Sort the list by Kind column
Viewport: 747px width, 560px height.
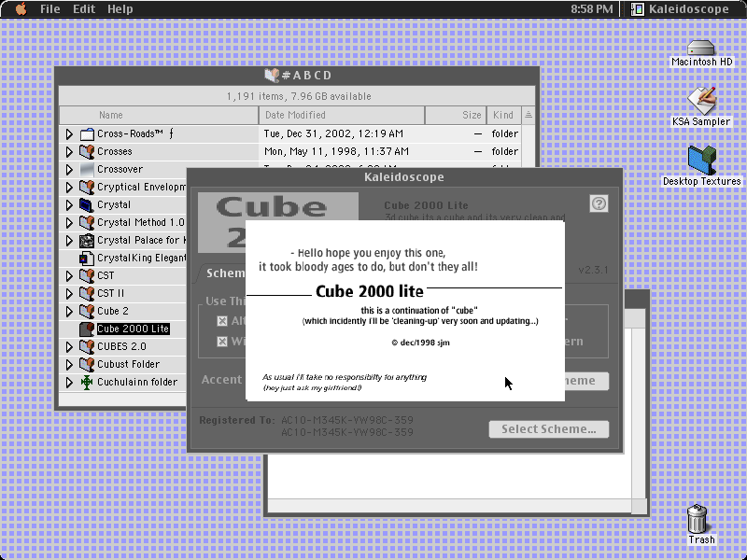click(x=503, y=115)
